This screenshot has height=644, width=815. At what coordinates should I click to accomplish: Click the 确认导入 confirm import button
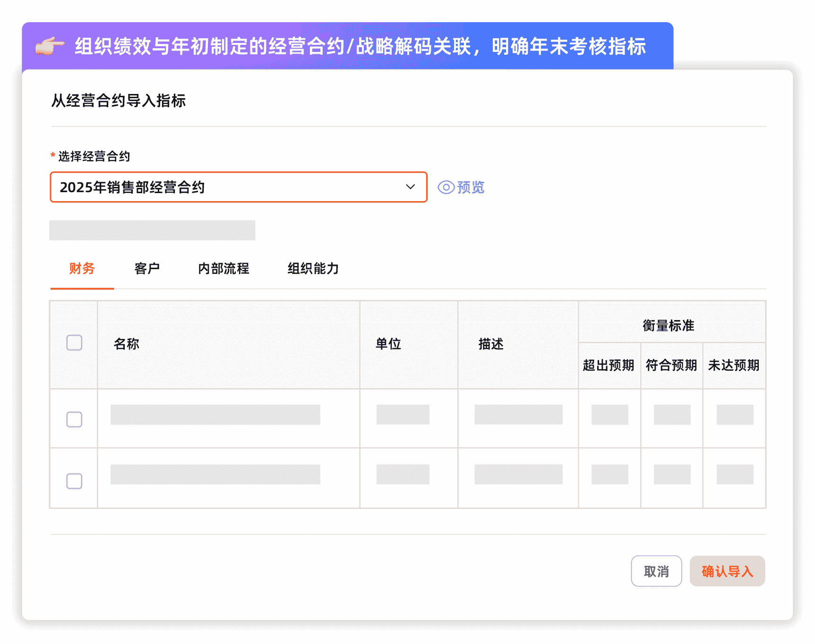(x=727, y=571)
